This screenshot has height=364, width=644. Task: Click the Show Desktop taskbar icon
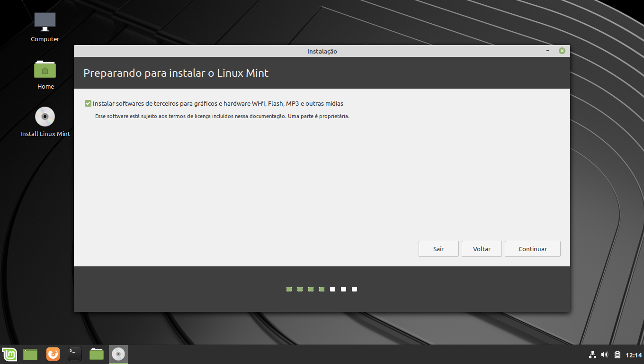(30, 354)
